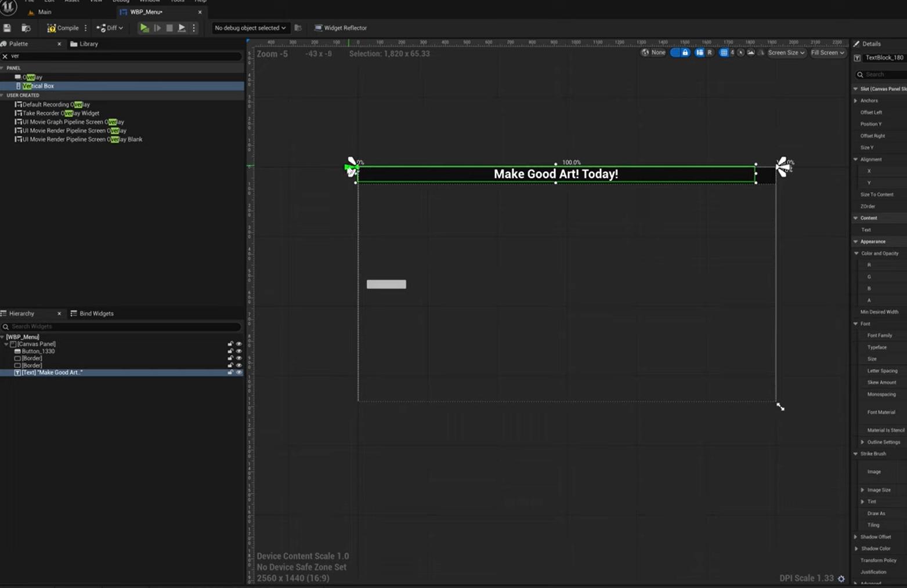Click the grid snap size value 4

[x=732, y=53]
